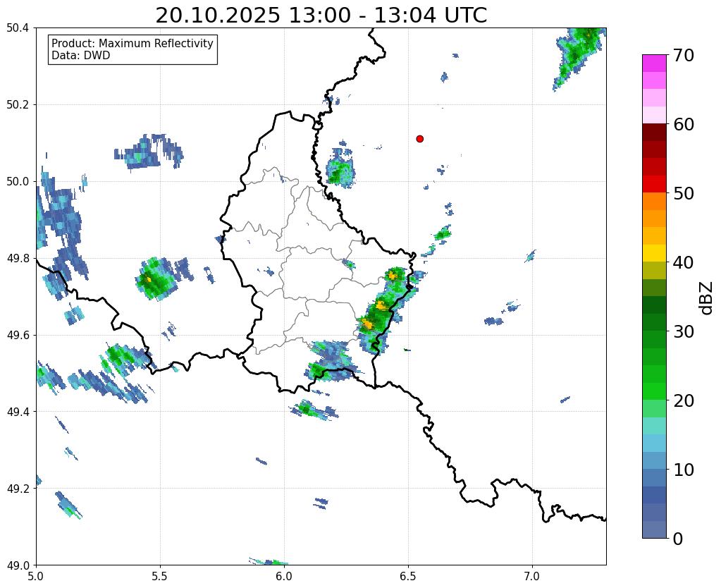Select the 'Product: Maximum Reflectivity' label

[x=133, y=43]
